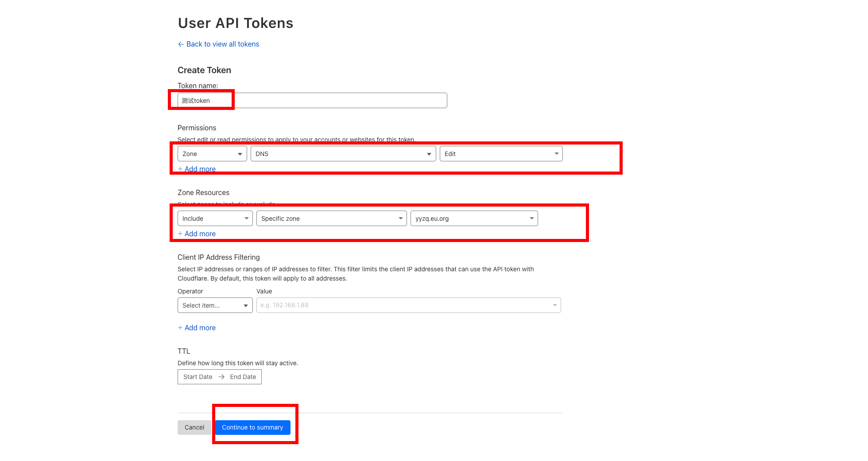Click End Date in TTL range picker
868x461 pixels.
click(243, 377)
